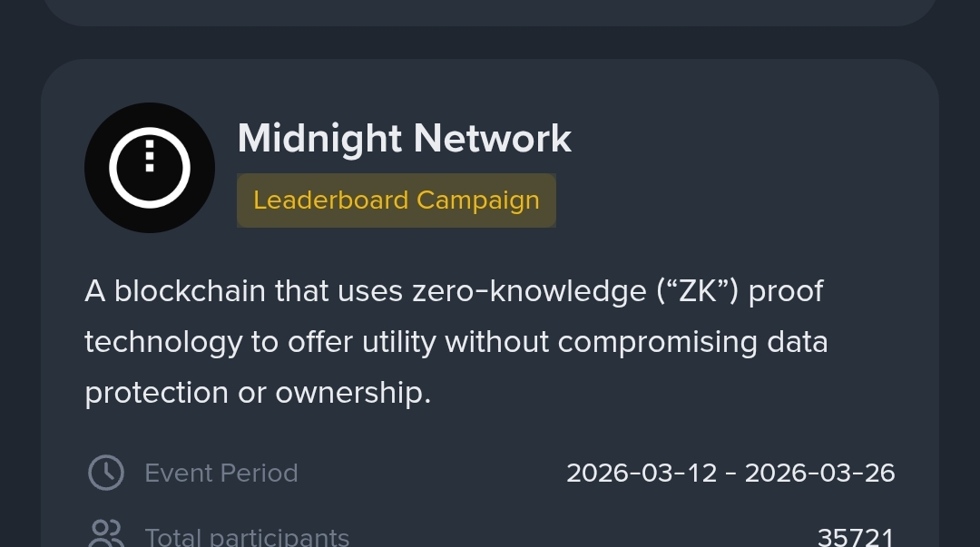Tap the 35721 participant count

click(x=856, y=536)
